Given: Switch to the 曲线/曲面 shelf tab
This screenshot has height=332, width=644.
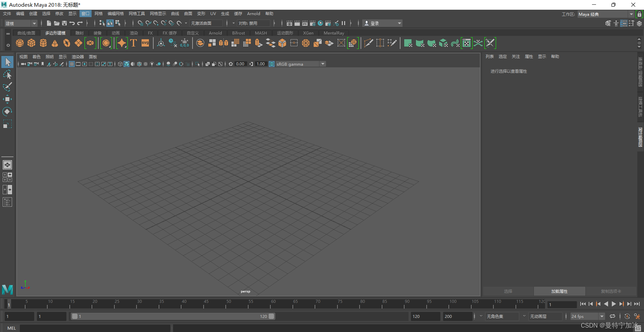Looking at the screenshot, I should pos(26,33).
